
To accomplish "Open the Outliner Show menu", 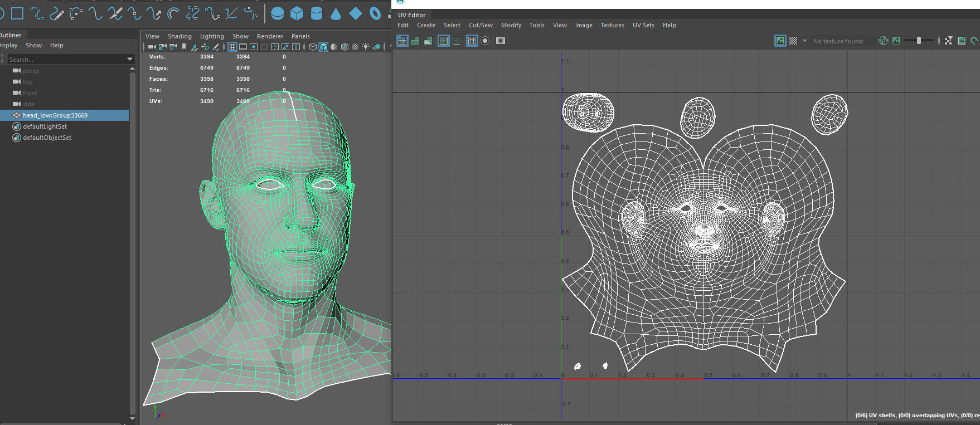I will coord(33,45).
